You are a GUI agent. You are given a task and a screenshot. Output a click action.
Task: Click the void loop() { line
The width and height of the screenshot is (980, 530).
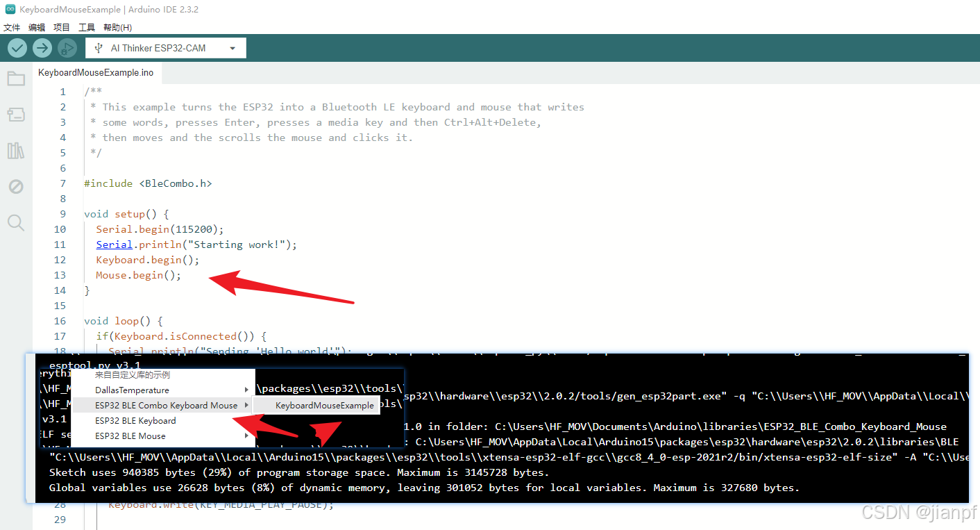pos(124,321)
